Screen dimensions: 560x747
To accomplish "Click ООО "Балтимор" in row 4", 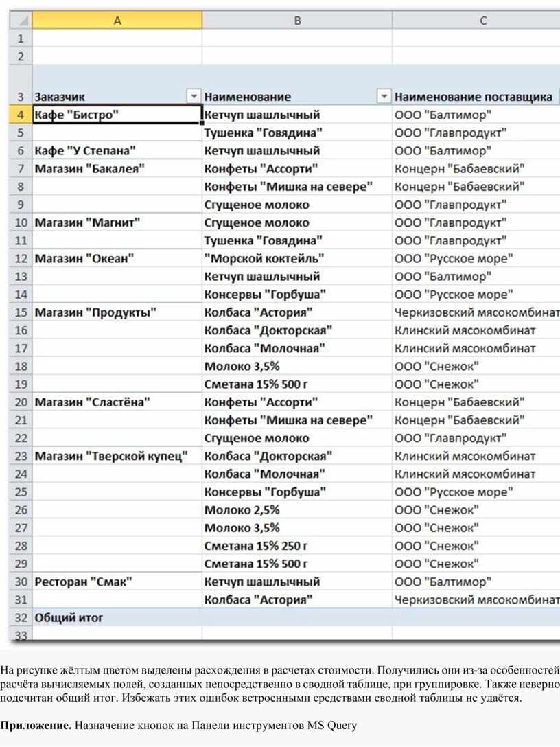I will (476, 115).
